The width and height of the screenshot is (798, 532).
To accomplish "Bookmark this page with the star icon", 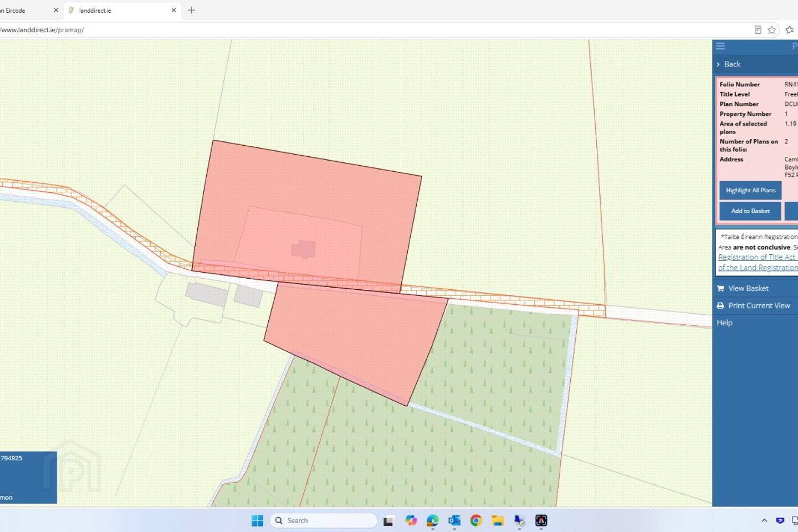I will point(772,30).
